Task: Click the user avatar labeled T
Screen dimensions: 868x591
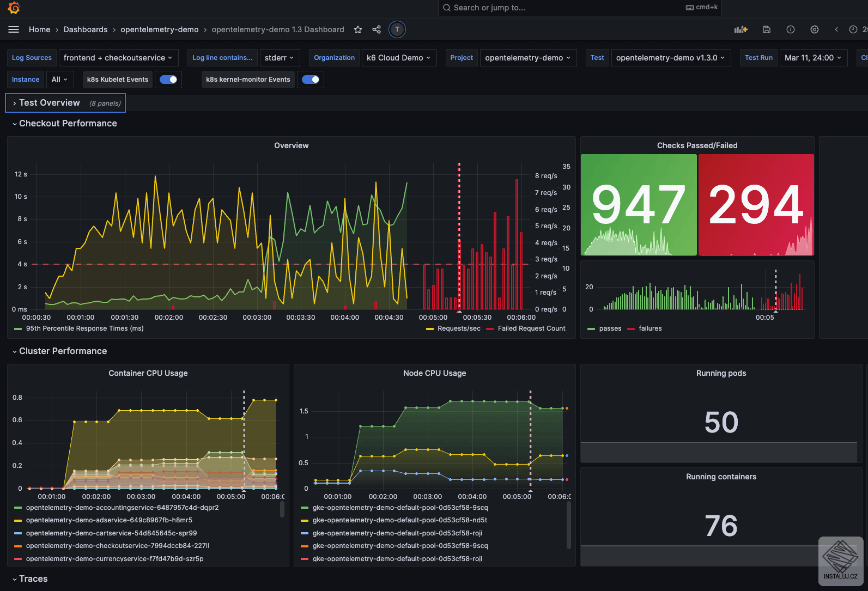Action: [397, 29]
